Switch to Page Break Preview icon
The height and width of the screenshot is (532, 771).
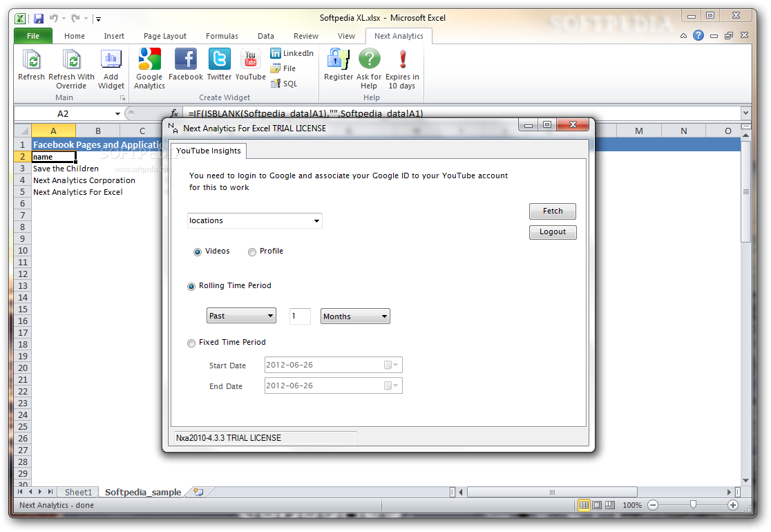(610, 505)
